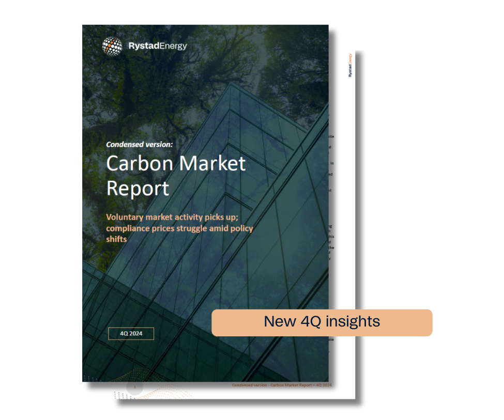
Task: Click the Rystad Energy globe logo
Action: pos(112,46)
